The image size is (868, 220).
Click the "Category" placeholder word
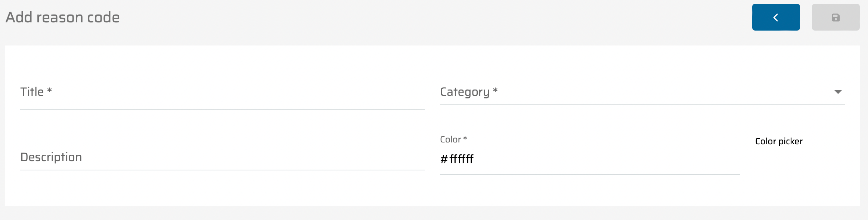pyautogui.click(x=465, y=92)
